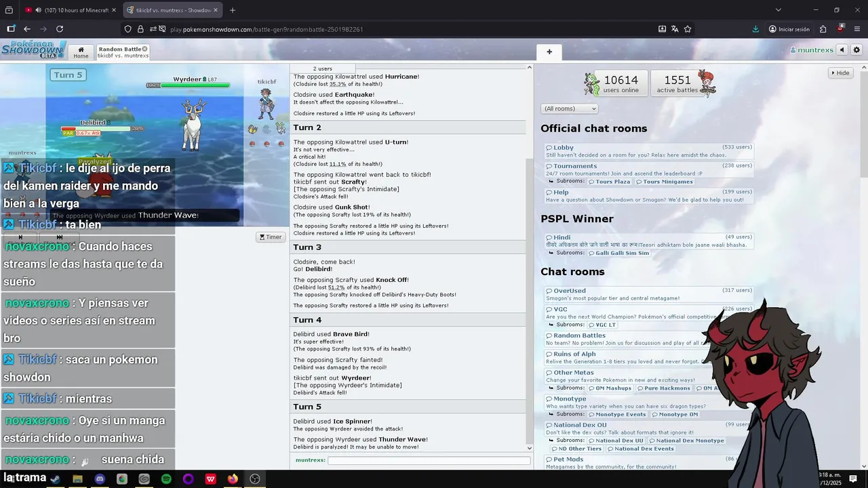Toggle the Showdown sound mute button
This screenshot has height=488, width=868.
click(x=842, y=50)
